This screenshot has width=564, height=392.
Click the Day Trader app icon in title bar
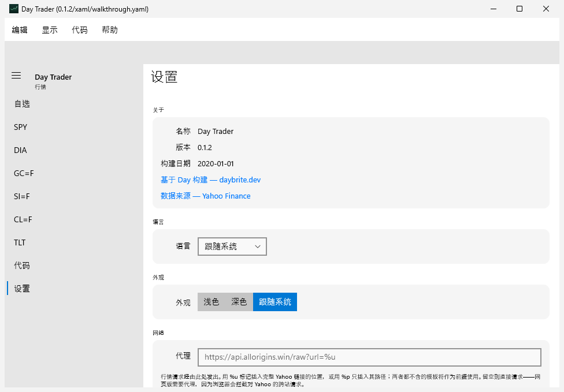click(x=14, y=9)
